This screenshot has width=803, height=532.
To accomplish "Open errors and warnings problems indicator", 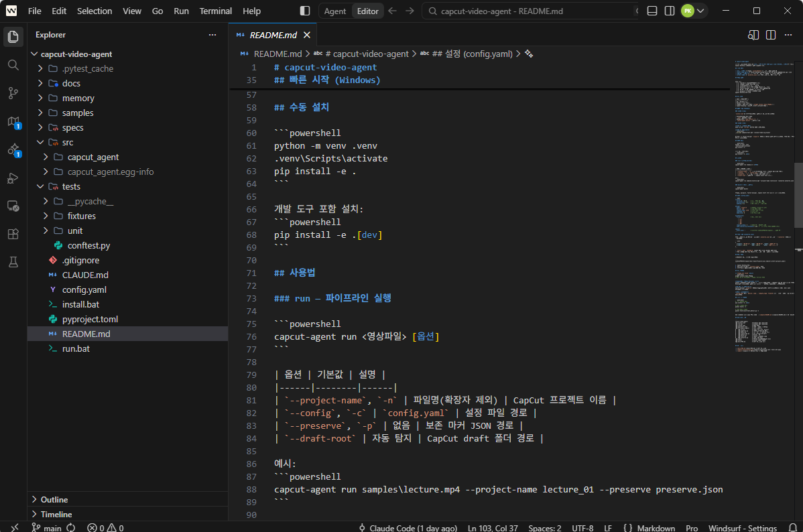I will click(x=105, y=527).
